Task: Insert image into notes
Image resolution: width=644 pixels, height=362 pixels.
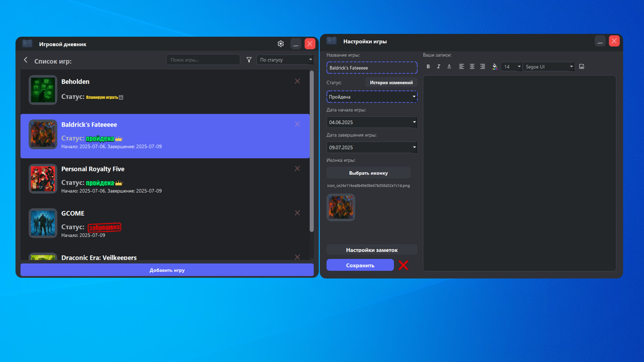Action: point(582,67)
